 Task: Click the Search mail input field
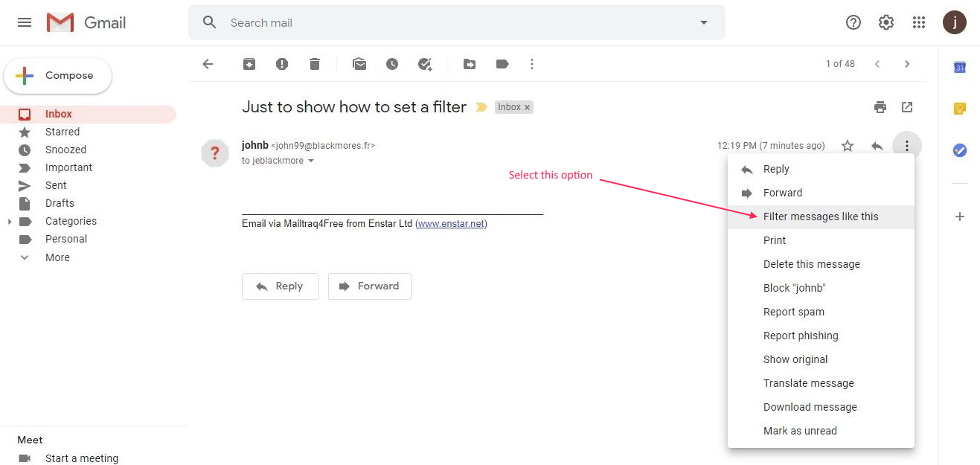458,23
